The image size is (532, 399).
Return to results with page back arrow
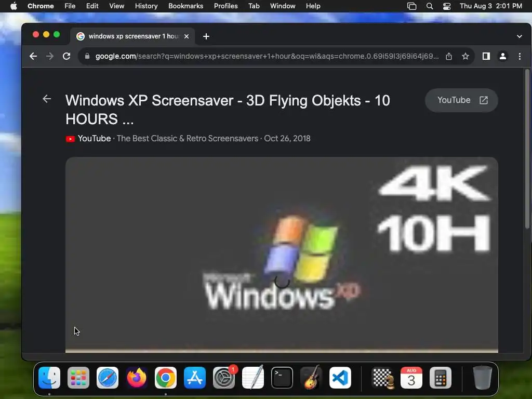coord(47,99)
